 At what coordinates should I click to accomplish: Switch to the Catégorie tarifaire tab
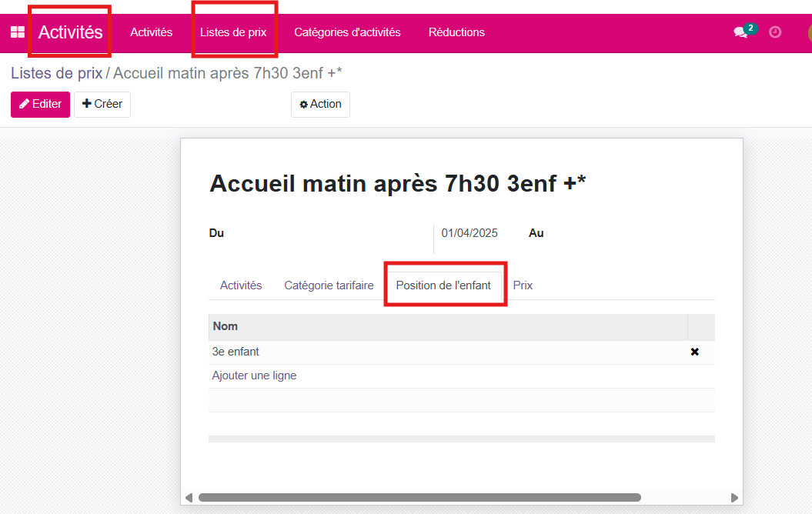click(x=329, y=285)
